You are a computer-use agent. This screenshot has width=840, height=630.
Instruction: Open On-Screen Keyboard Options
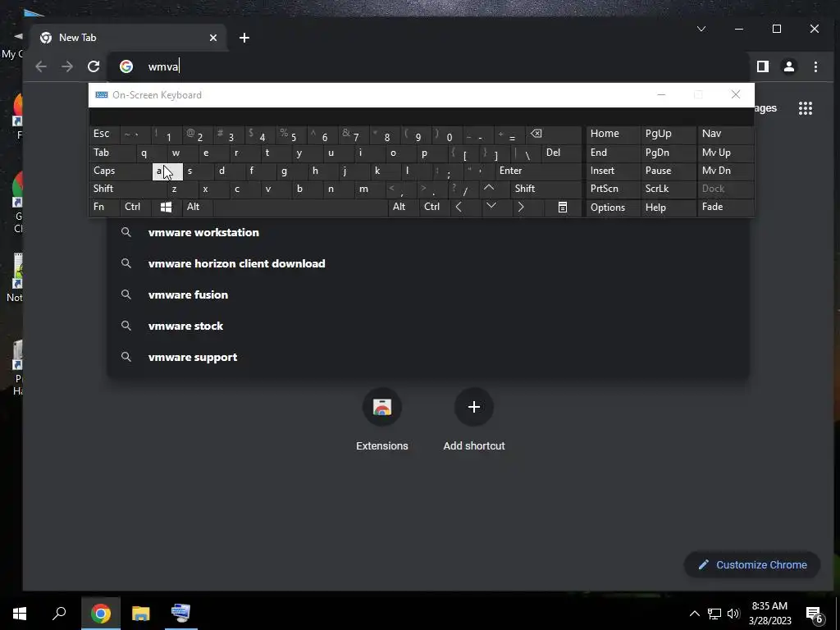(613, 208)
